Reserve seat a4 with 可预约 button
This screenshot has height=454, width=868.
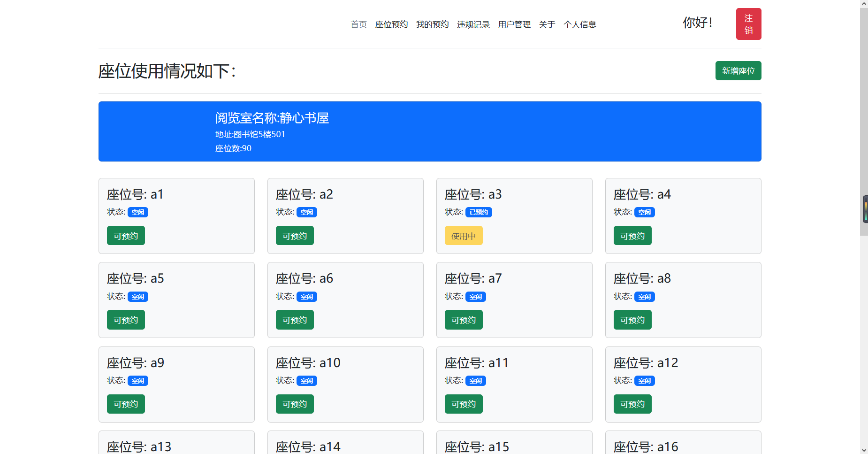(x=632, y=236)
